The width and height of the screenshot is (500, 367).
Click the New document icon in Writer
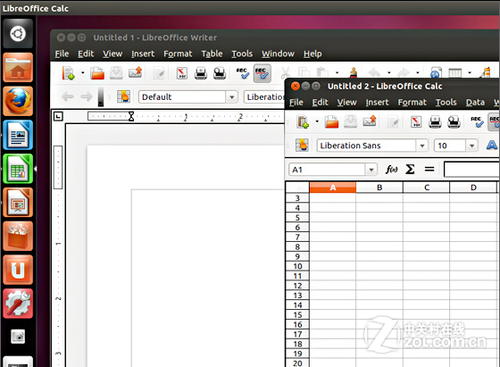pos(68,73)
